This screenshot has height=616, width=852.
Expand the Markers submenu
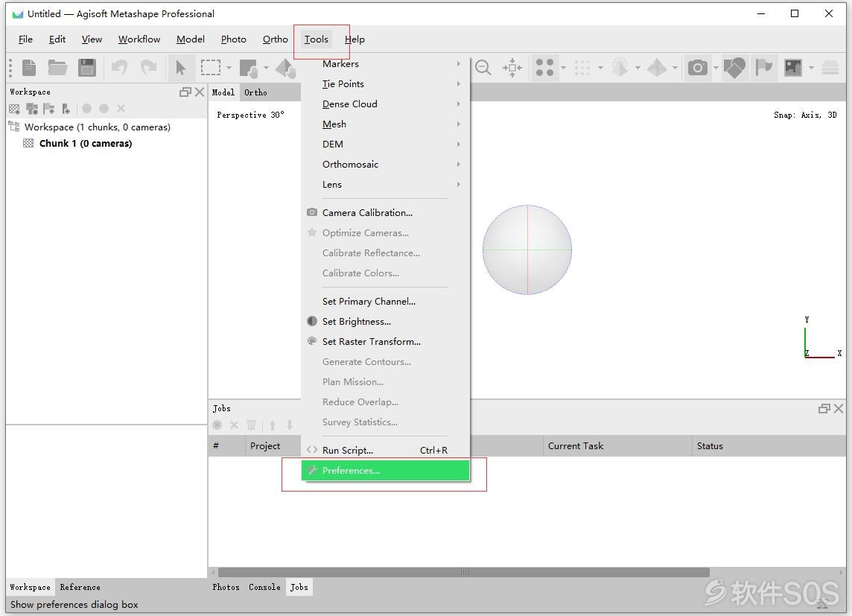[x=385, y=64]
